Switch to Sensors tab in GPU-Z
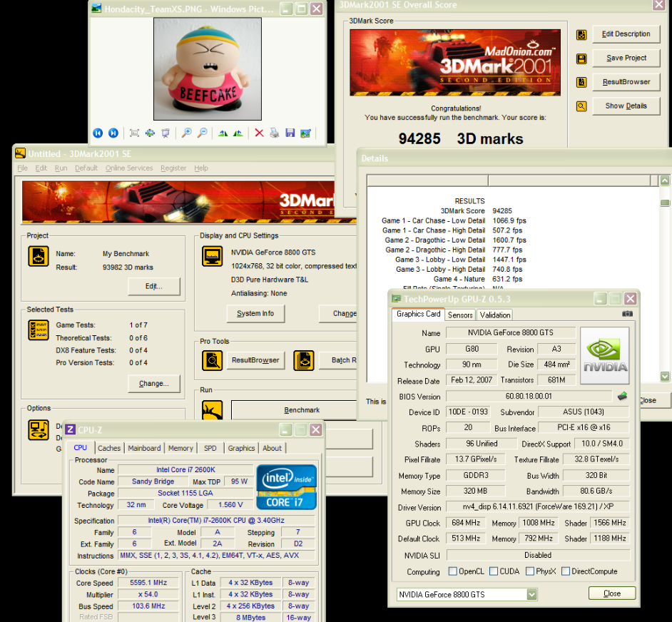This screenshot has height=622, width=672. (460, 315)
